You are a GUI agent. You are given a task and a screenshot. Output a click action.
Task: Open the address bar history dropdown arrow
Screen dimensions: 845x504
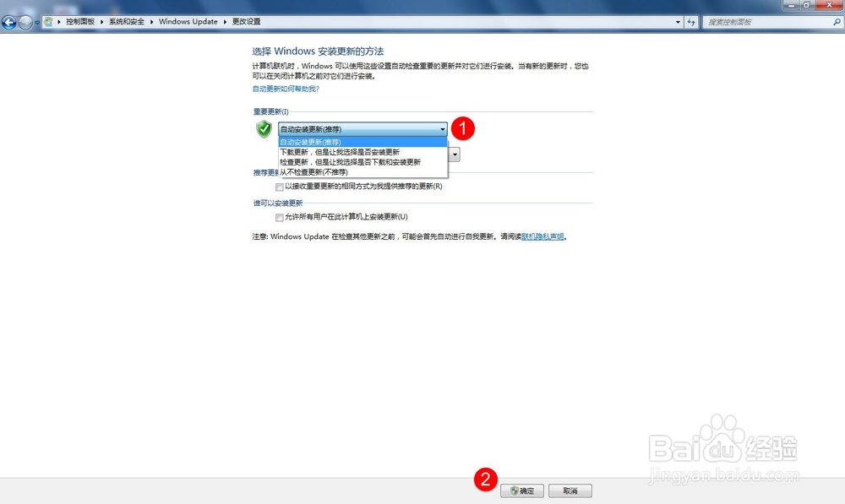click(x=677, y=22)
